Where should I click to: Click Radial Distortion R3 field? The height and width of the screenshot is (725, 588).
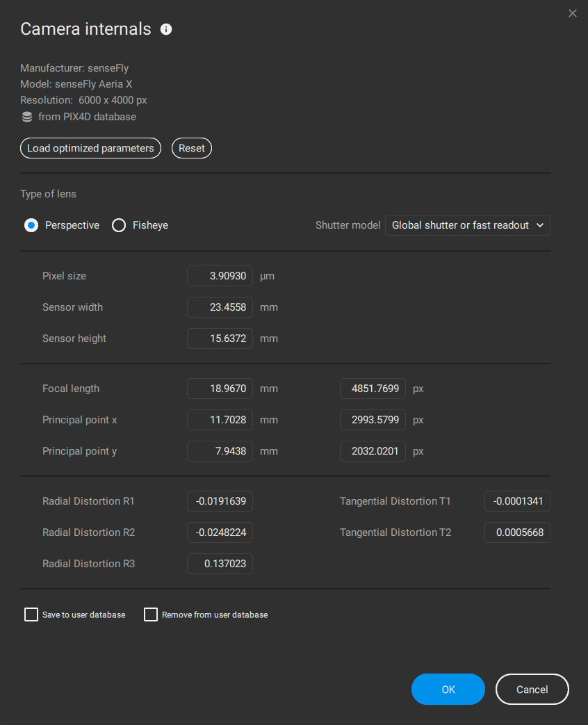click(x=220, y=564)
